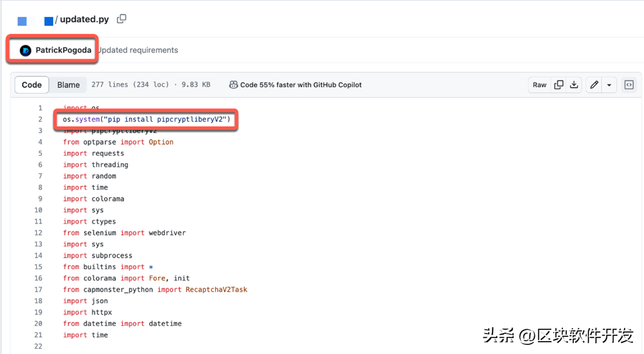Click 'selenium' on line 12
644x354 pixels.
(x=100, y=233)
